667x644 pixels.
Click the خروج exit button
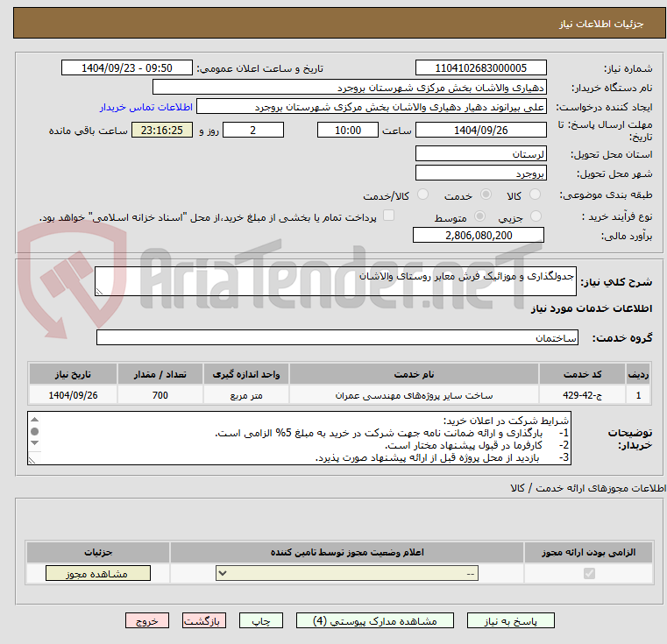146,621
